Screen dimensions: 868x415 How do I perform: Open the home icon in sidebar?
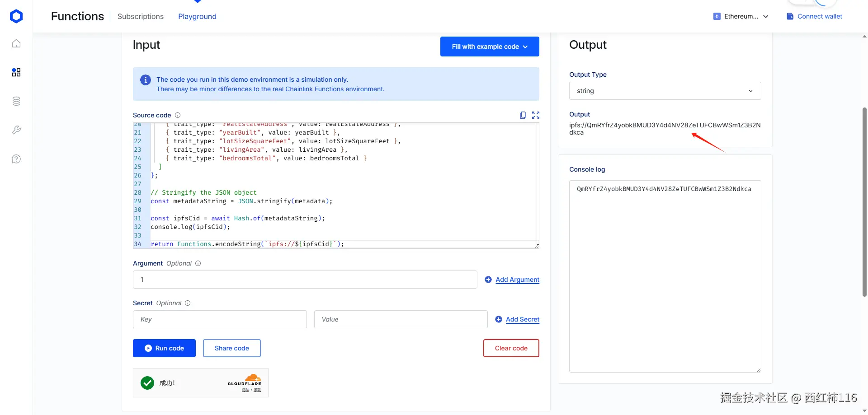pos(16,43)
